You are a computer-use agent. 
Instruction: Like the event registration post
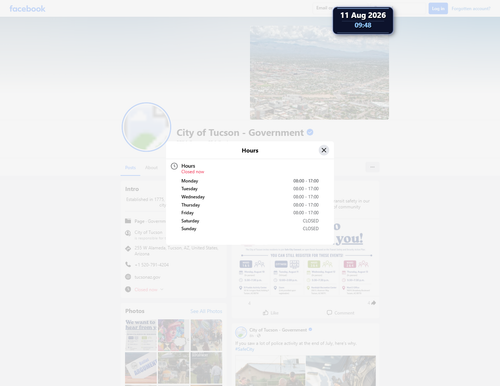pyautogui.click(x=270, y=313)
